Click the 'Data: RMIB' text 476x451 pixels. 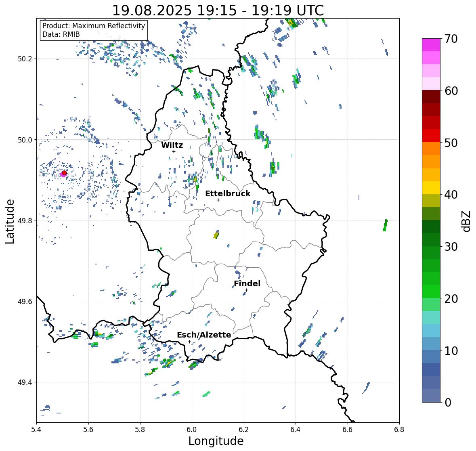pos(61,34)
